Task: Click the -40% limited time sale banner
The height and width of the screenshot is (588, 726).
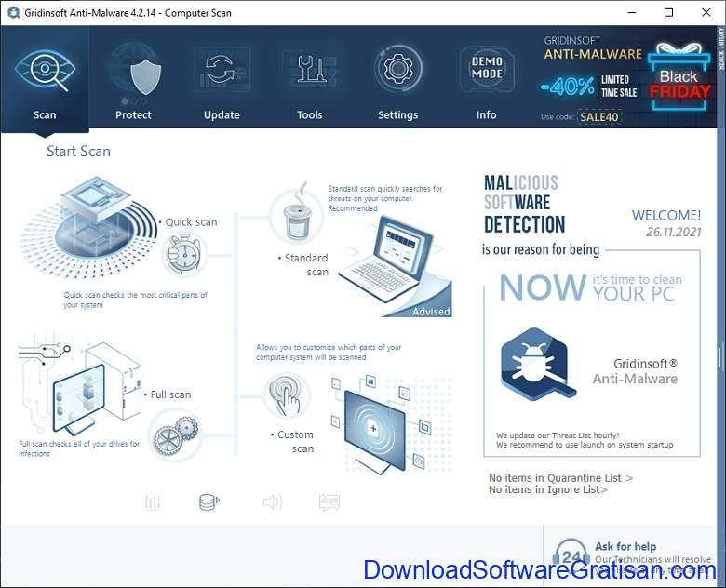Action: point(589,86)
